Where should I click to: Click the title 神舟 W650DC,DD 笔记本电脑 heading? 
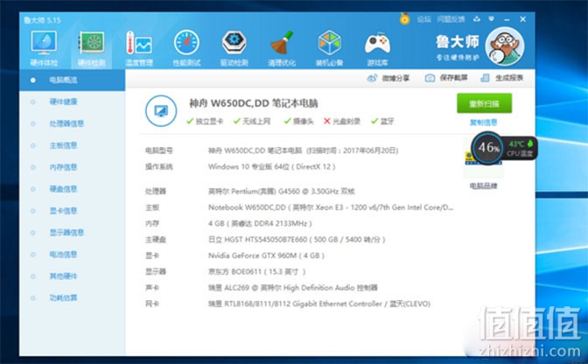pos(254,103)
